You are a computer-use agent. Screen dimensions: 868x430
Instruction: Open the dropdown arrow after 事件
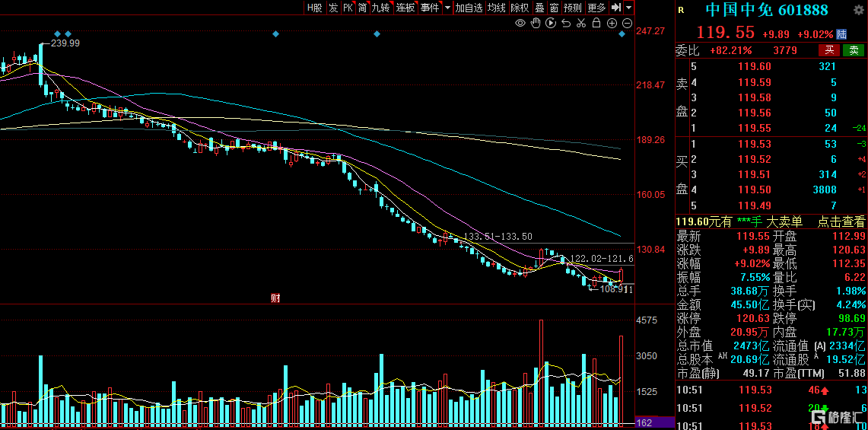pos(447,8)
